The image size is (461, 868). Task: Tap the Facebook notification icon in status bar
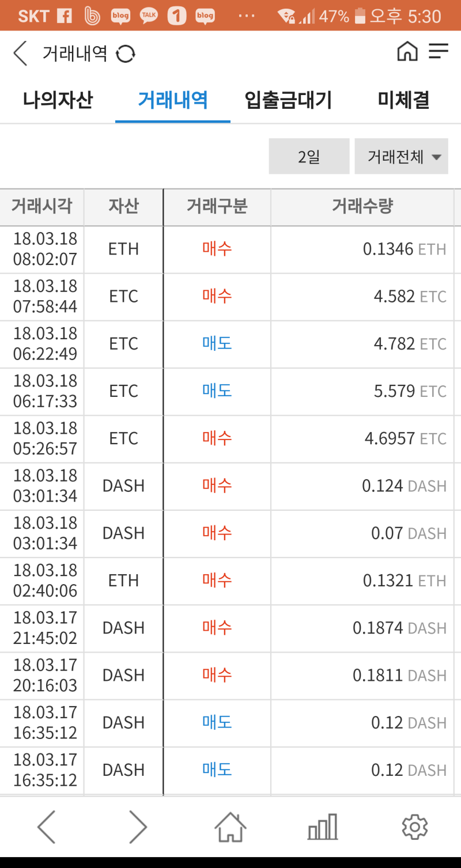[x=65, y=16]
